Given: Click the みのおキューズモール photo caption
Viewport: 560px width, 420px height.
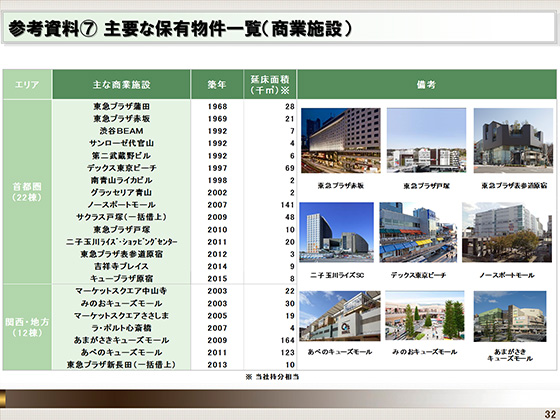Looking at the screenshot, I should click(x=425, y=352).
